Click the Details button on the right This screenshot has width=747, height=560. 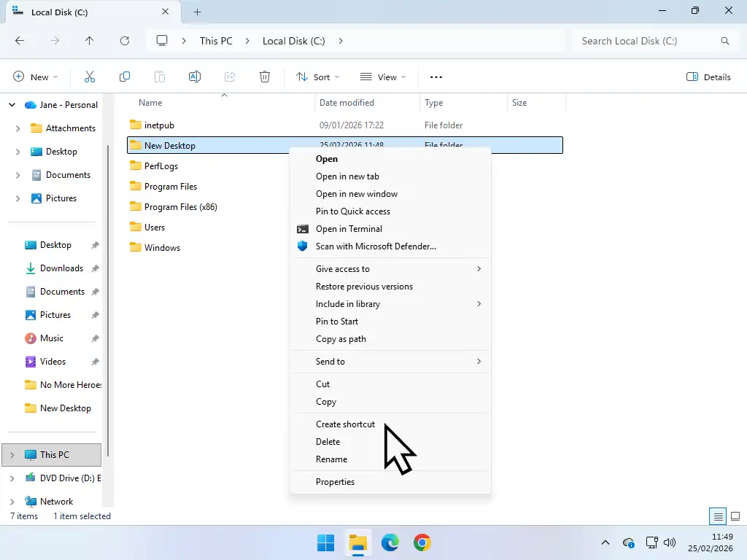[x=708, y=77]
